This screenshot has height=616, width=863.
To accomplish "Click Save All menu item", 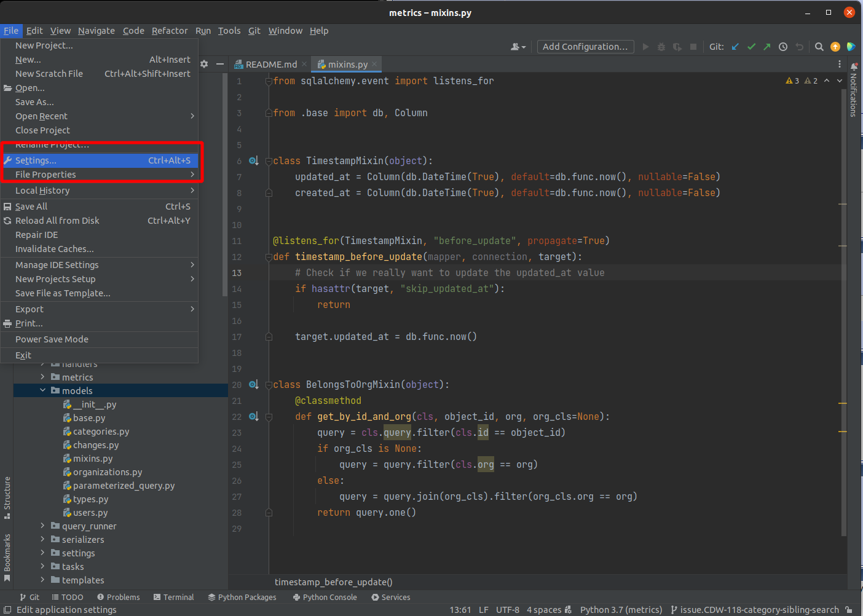I will click(x=100, y=207).
